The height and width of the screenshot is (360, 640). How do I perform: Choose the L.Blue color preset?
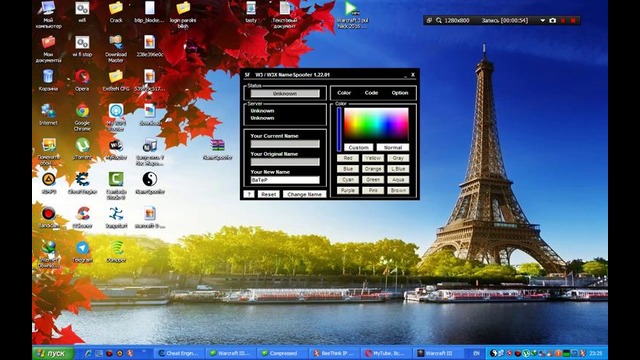coord(398,169)
